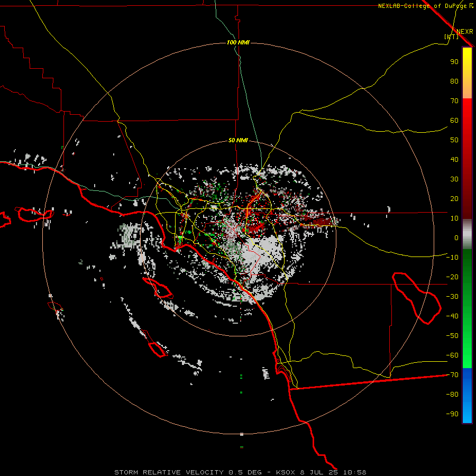Screen dimensions: 476x476
Task: Click the STORM RELATIVE VELOCITY title text
Action: pos(169,472)
